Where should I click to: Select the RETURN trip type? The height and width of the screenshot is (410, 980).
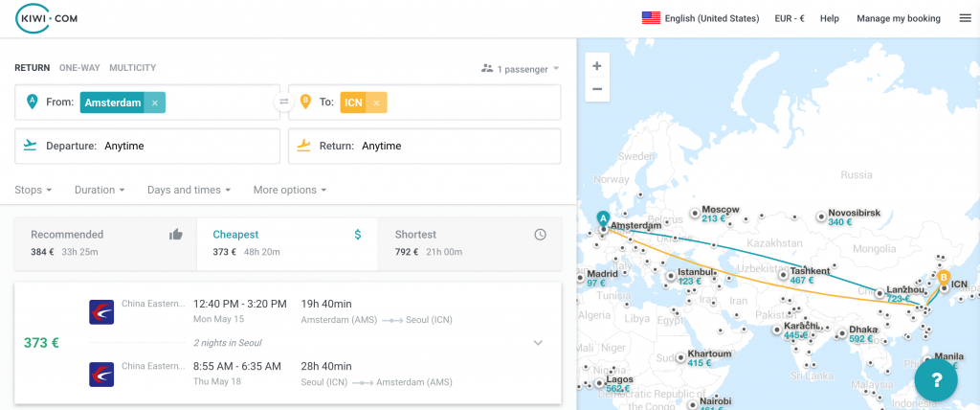click(x=32, y=68)
